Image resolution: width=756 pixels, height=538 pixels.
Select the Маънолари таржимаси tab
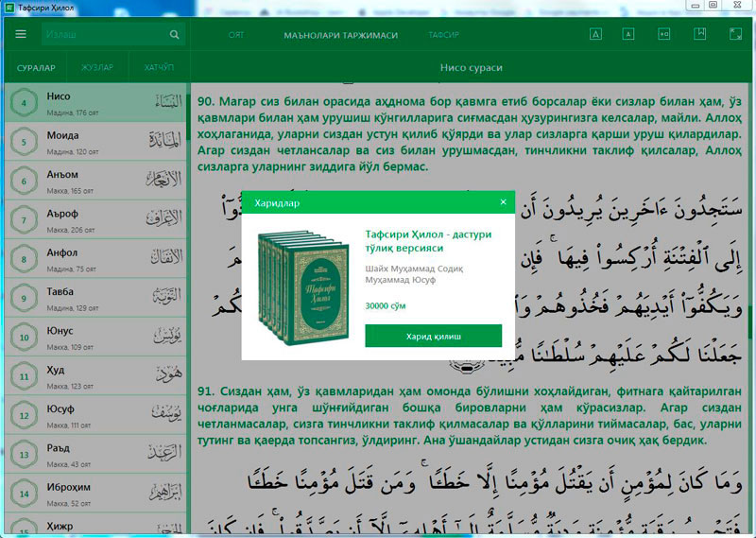340,35
